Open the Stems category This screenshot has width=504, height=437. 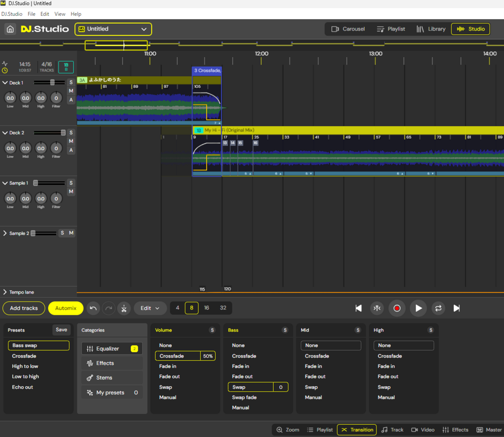point(112,378)
